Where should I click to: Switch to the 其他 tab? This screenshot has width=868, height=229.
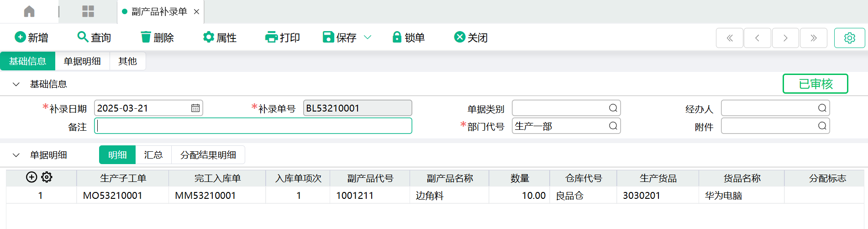coord(127,61)
